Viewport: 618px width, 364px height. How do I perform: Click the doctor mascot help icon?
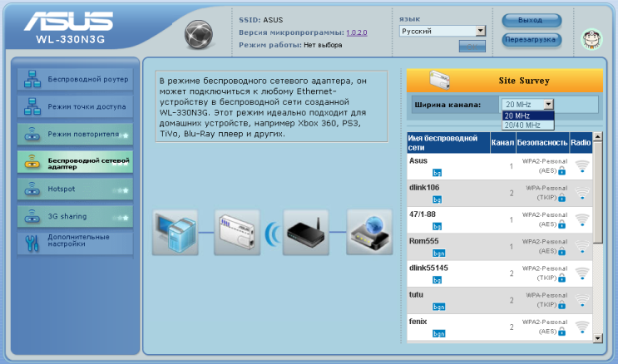click(x=592, y=39)
